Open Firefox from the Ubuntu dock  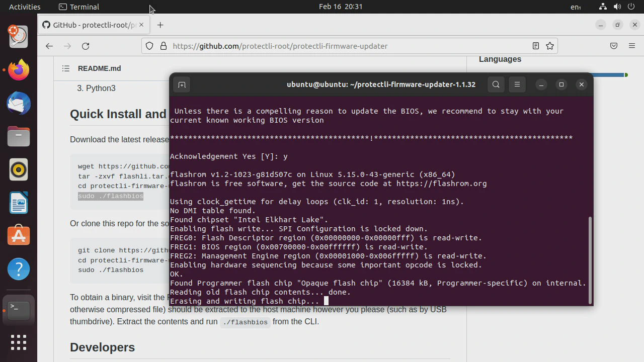[19, 70]
